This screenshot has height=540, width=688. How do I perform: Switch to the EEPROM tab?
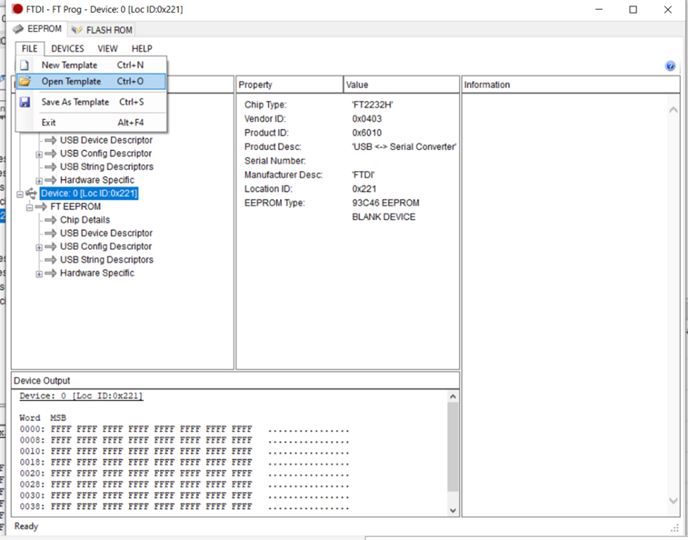(37, 29)
